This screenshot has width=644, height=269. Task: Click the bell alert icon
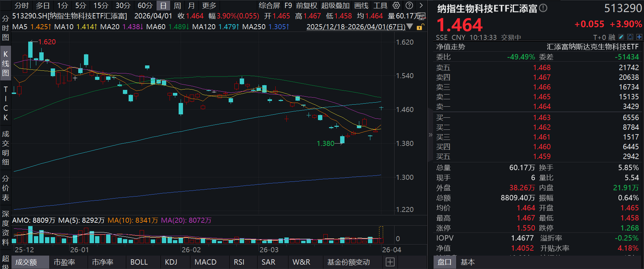pos(630,37)
